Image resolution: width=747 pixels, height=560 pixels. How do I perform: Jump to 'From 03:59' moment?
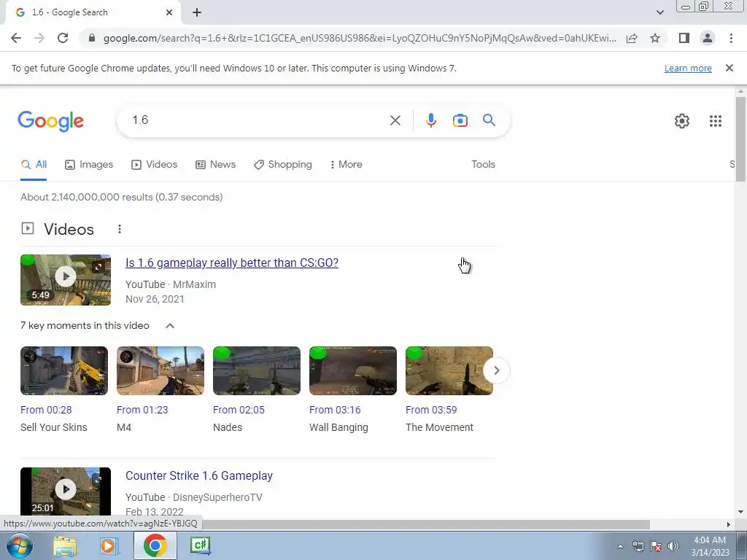click(x=431, y=410)
